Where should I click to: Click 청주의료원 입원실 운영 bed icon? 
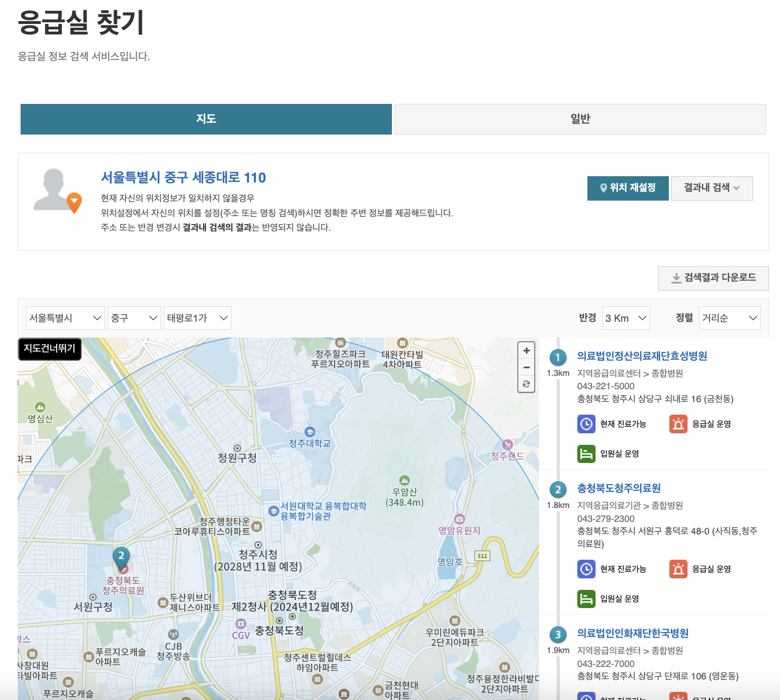tap(586, 599)
